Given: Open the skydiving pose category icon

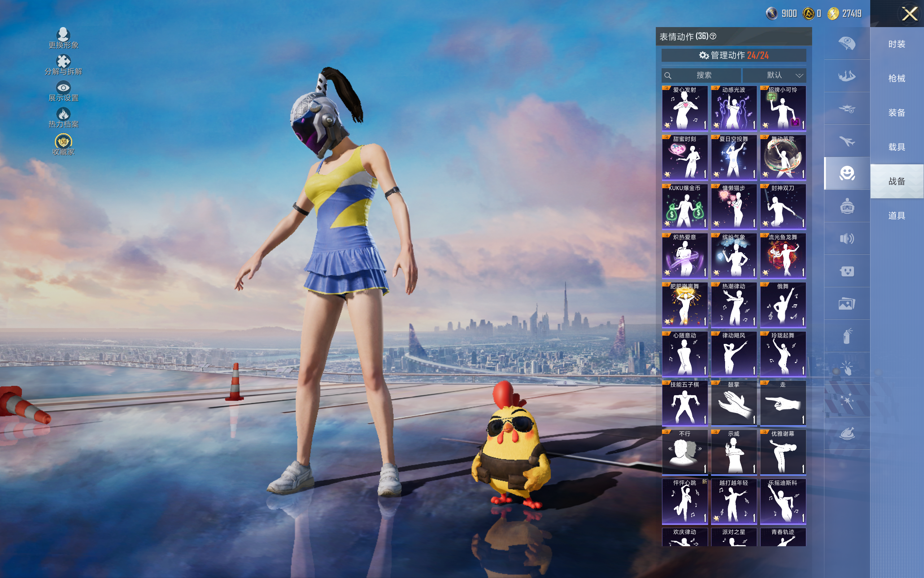Looking at the screenshot, I should 847,76.
